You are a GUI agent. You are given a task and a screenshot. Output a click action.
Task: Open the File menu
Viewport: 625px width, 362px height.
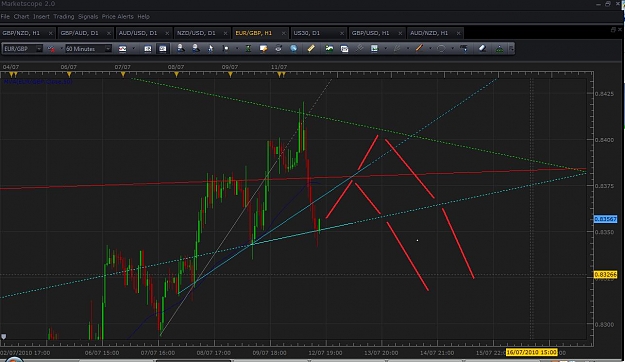point(5,16)
